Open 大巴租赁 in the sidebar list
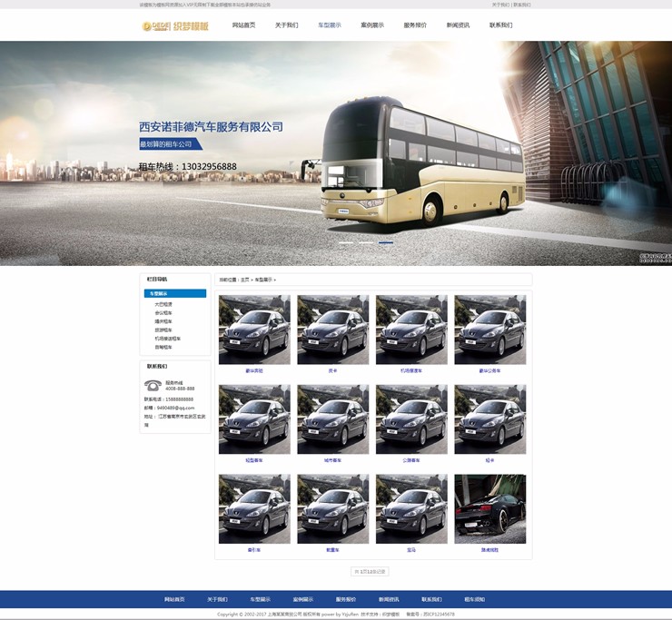672x620 pixels. [x=163, y=304]
